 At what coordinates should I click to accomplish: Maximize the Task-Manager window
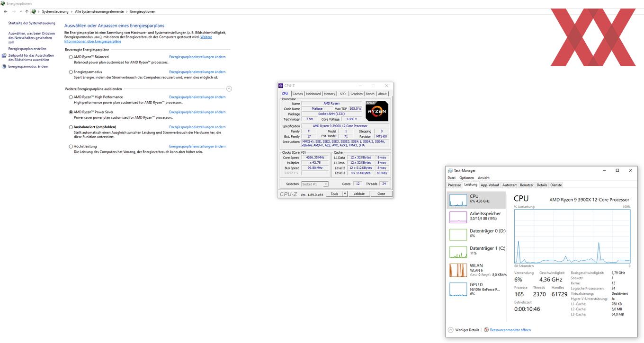(x=617, y=170)
